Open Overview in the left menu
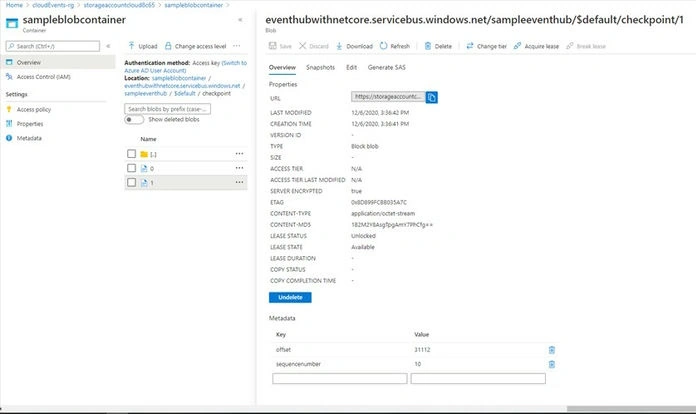Viewport: 696px width, 414px height. pyautogui.click(x=58, y=62)
